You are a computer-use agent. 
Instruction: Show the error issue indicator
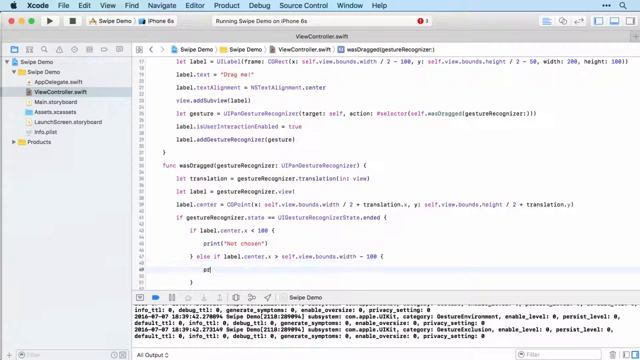click(423, 21)
